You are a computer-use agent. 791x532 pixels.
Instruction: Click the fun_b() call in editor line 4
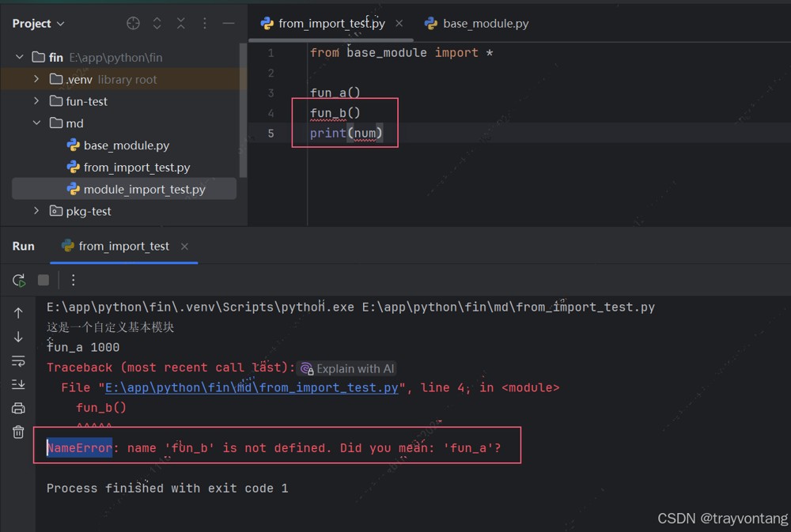[x=335, y=113]
